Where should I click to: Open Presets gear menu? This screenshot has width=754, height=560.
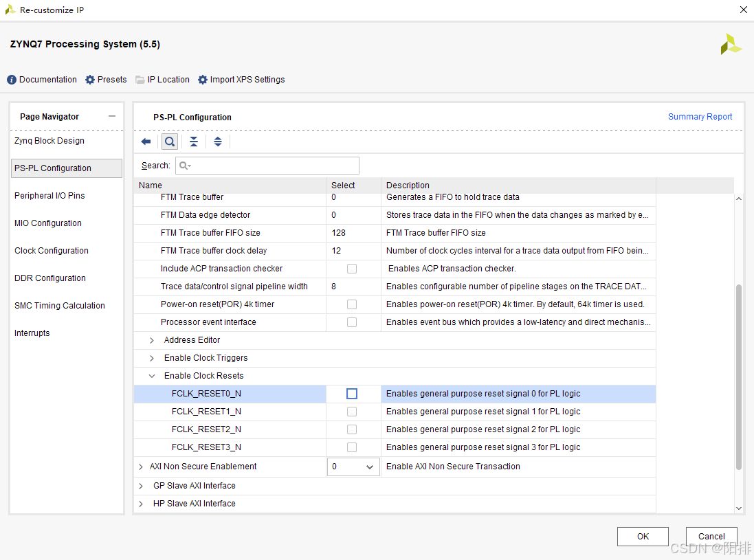coord(90,80)
